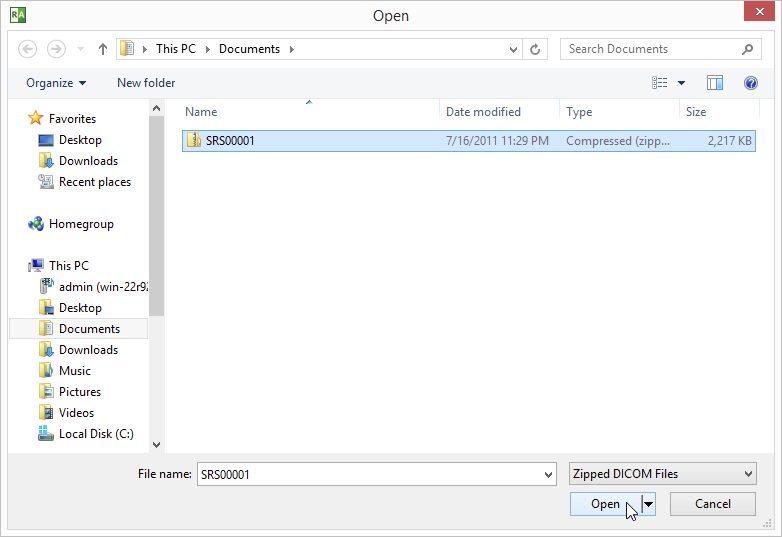This screenshot has height=537, width=782.
Task: Open Local Disk (C:) in sidebar
Action: click(95, 434)
